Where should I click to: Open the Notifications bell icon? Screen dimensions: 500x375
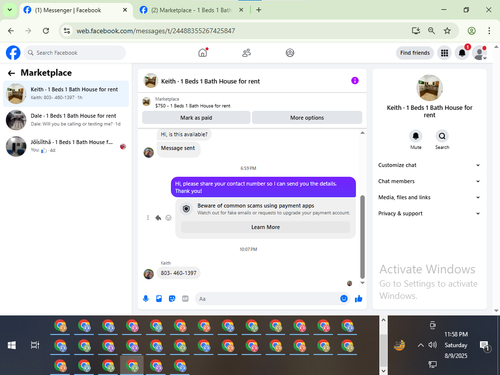click(x=462, y=53)
